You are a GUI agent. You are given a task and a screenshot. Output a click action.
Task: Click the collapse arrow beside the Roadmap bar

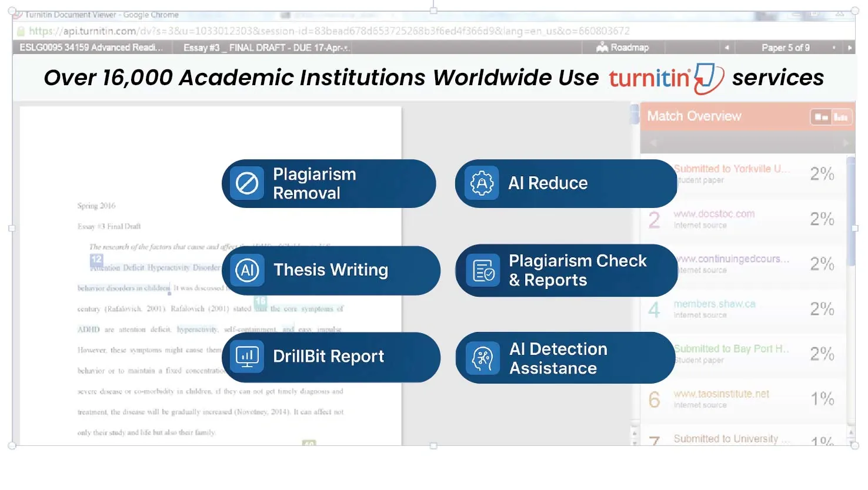(x=727, y=47)
